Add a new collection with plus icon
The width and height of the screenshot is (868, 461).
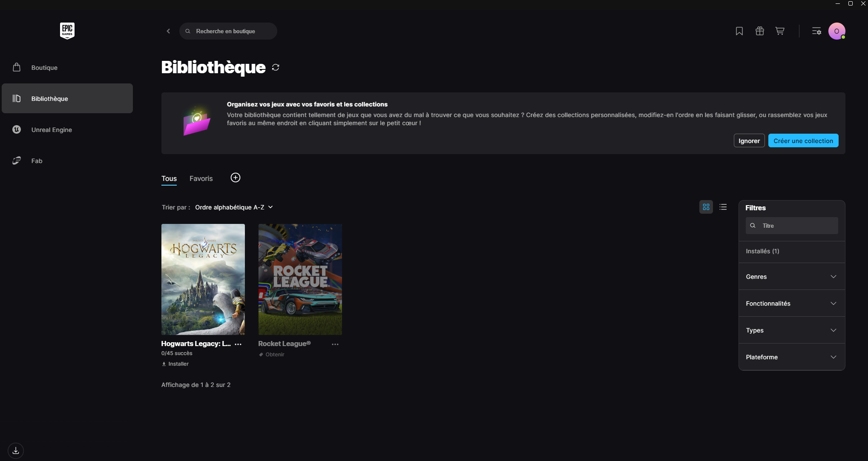click(x=236, y=178)
